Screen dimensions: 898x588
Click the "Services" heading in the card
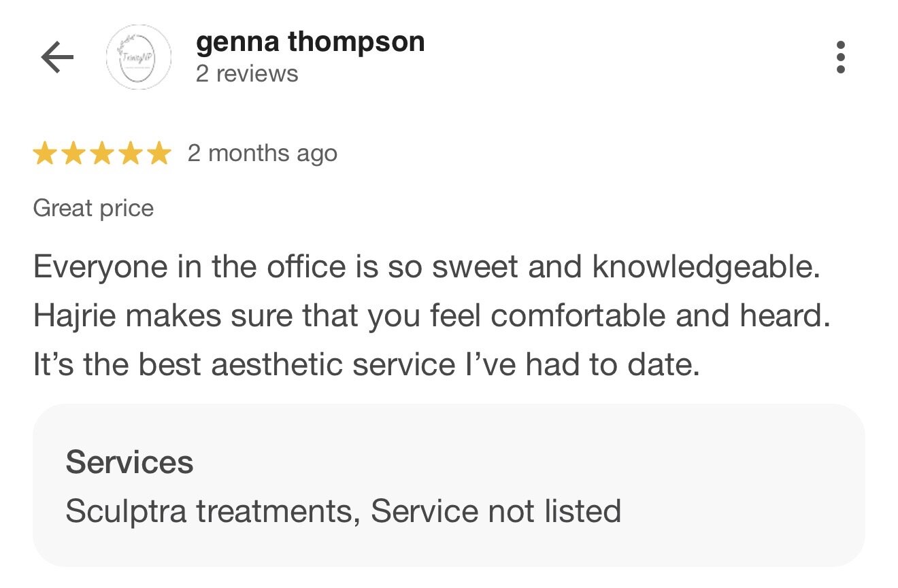(129, 463)
